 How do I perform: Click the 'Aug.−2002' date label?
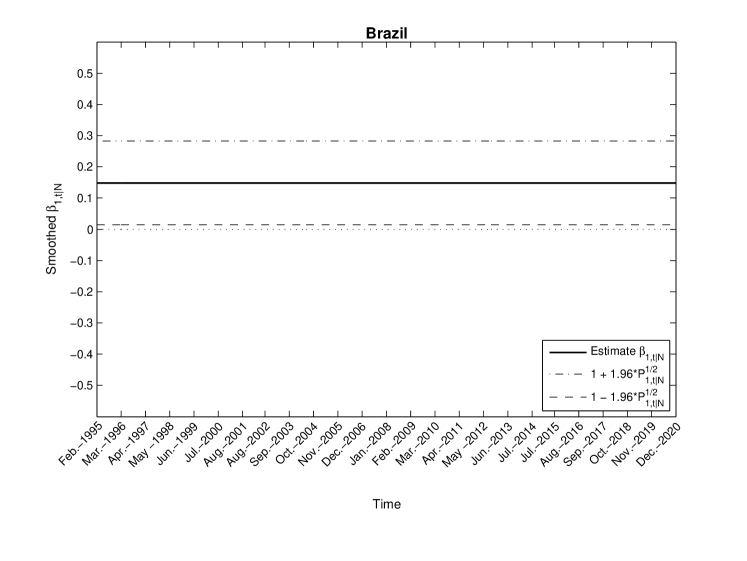(249, 444)
